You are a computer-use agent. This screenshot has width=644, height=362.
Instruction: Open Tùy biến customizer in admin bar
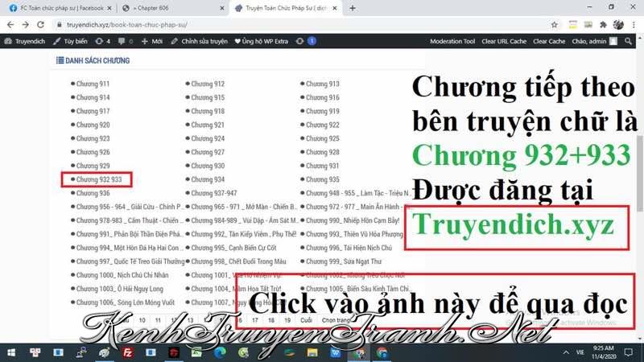70,41
